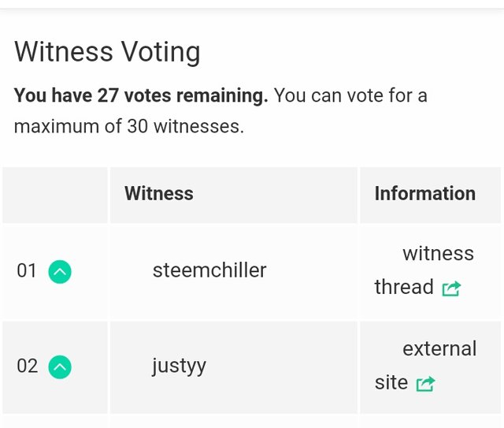Open justyy's external site link
The height and width of the screenshot is (428, 504).
(425, 366)
